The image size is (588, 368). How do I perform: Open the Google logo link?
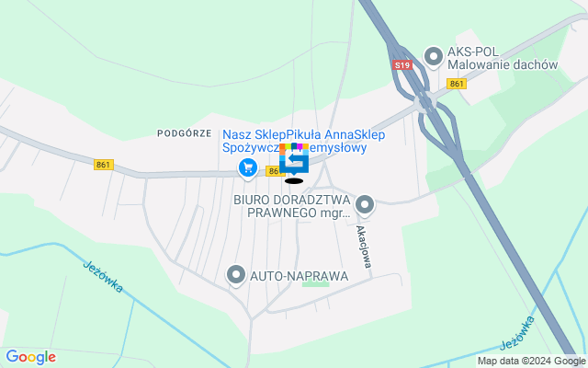(30, 357)
